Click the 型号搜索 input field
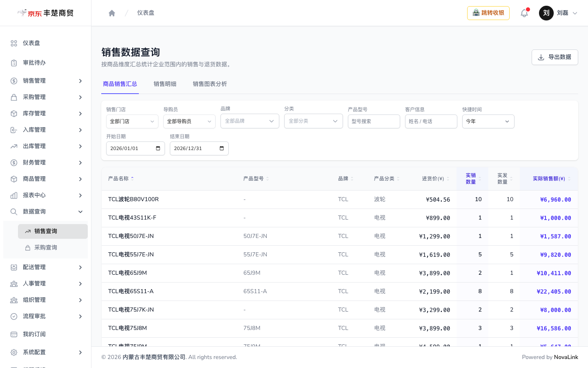588x368 pixels. [x=374, y=121]
